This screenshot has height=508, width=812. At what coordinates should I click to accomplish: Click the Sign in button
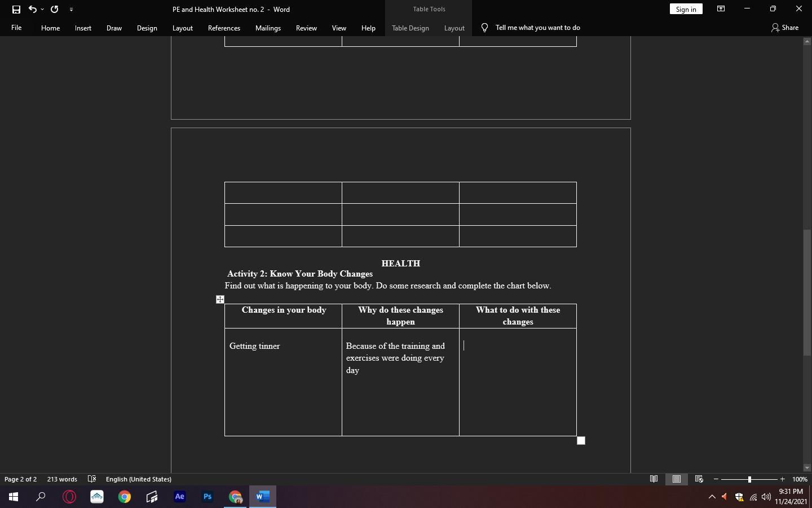686,9
